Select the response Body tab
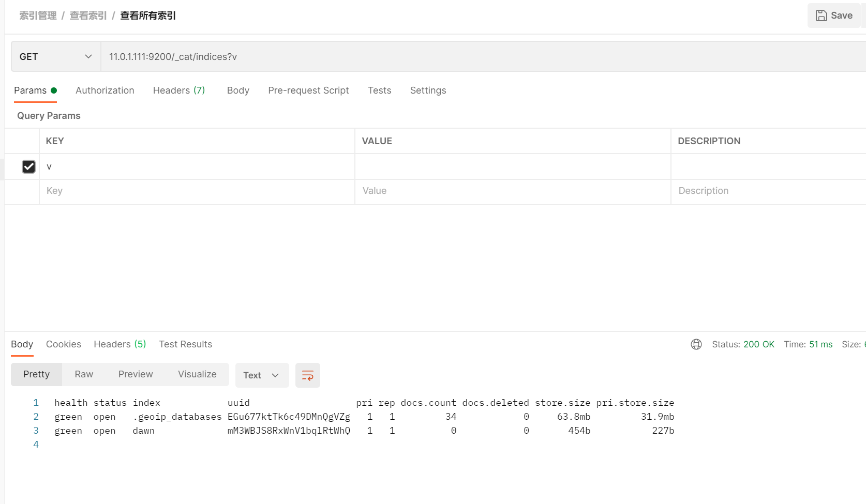This screenshot has height=504, width=866. 22,344
